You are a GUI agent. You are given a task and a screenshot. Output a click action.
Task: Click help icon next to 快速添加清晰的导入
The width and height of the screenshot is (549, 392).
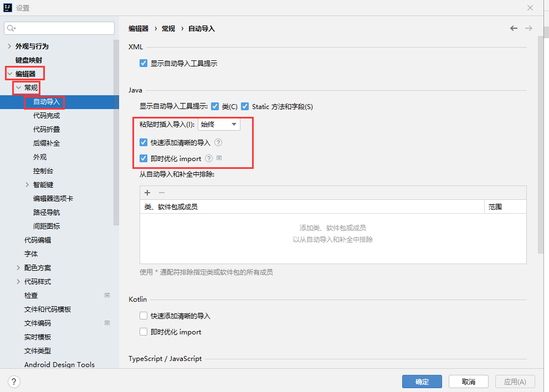[218, 143]
